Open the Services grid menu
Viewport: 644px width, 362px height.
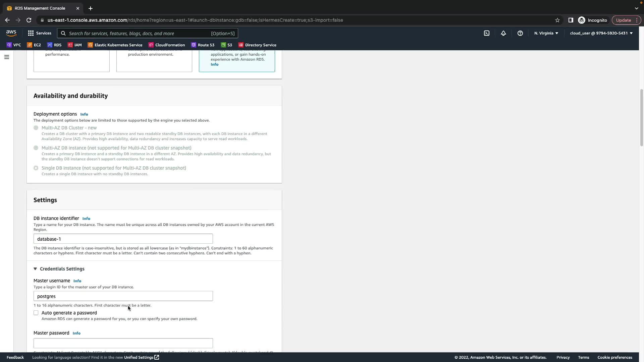(x=39, y=33)
